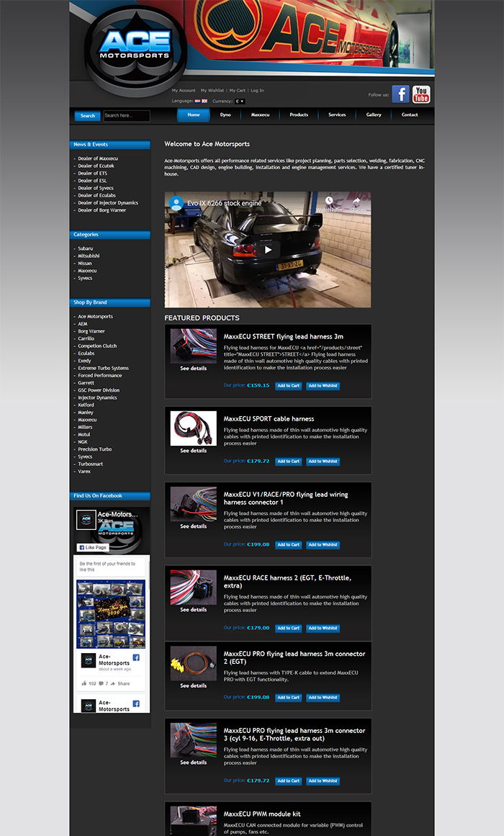Click the Facebook widget profile avatar

pos(86,520)
